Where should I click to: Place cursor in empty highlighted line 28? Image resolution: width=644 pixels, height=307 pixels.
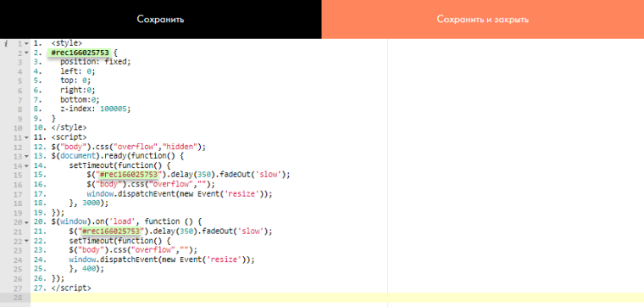336,298
